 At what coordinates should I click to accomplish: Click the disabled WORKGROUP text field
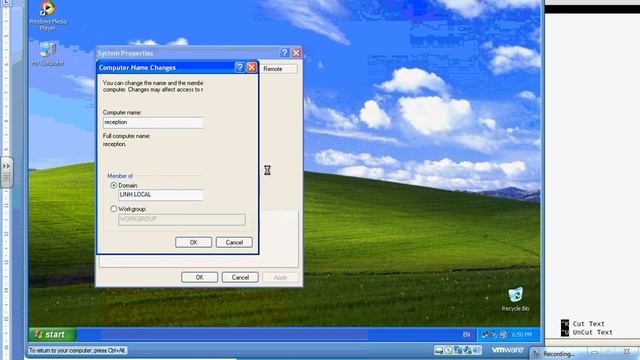182,219
